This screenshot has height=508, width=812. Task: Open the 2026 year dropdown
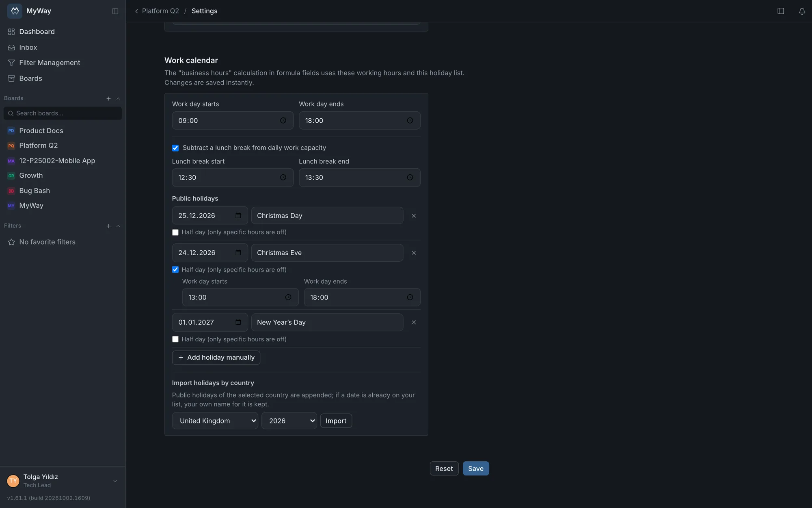(x=289, y=421)
